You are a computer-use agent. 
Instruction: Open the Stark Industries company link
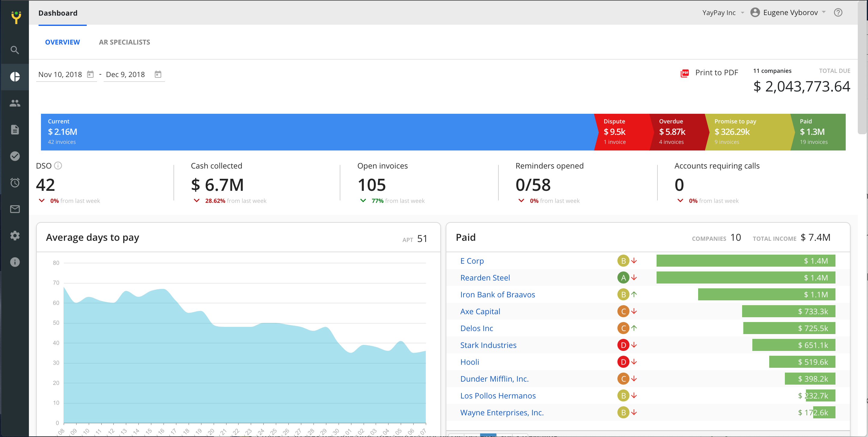point(488,345)
